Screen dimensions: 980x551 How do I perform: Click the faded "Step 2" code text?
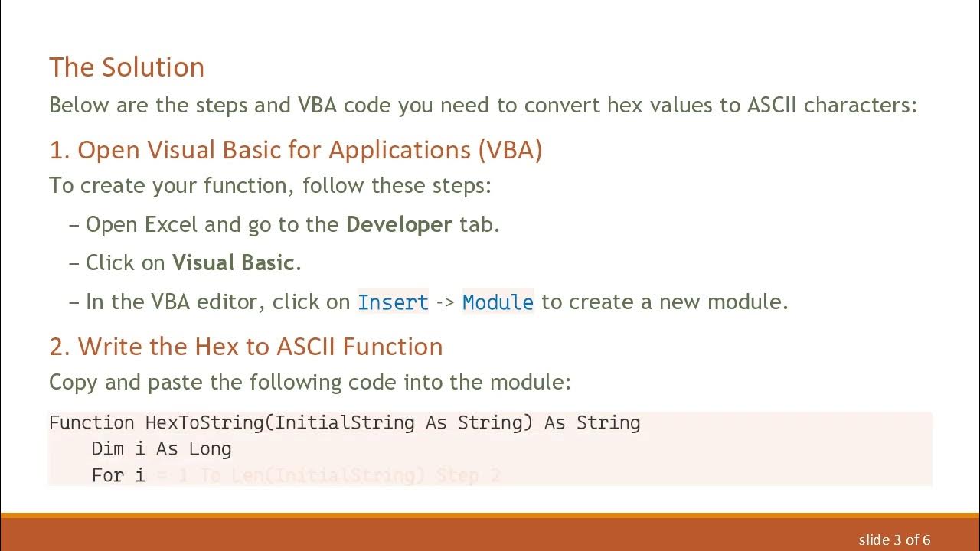pyautogui.click(x=468, y=476)
